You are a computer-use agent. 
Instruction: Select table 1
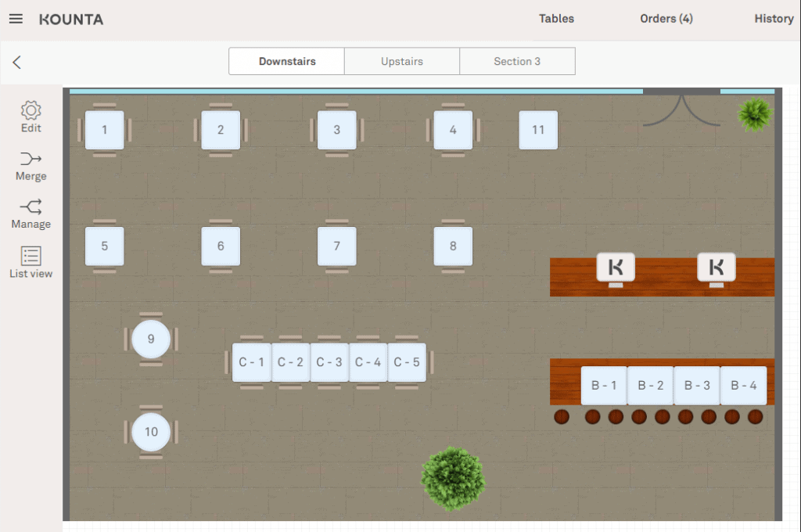pos(104,130)
